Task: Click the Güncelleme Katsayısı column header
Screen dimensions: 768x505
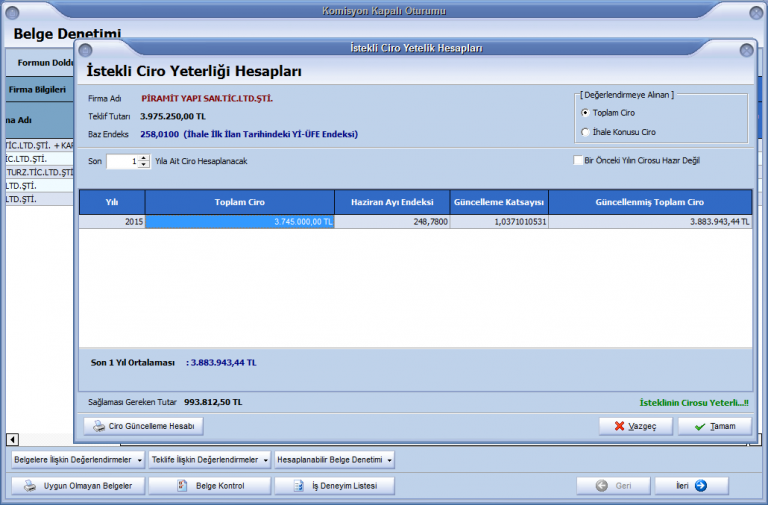Action: (498, 202)
